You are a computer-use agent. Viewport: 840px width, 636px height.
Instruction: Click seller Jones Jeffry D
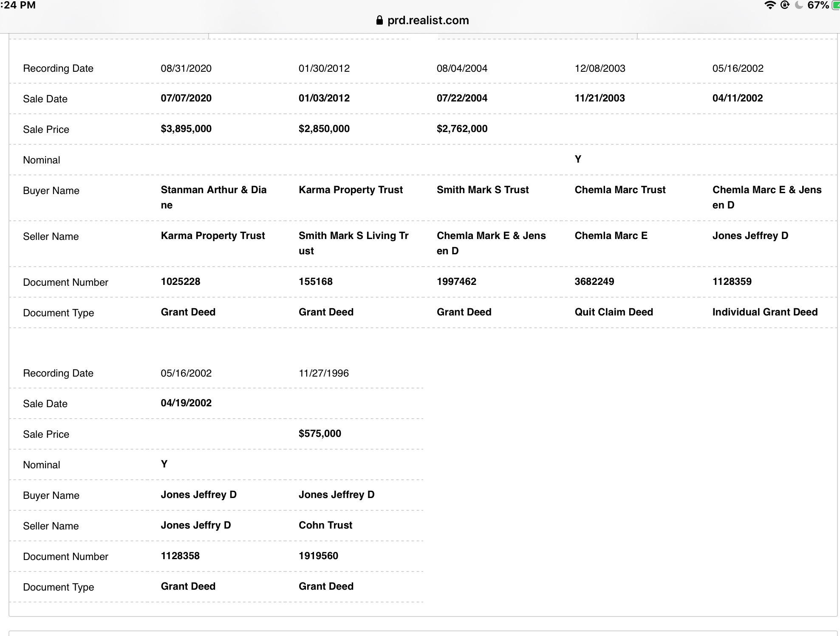196,525
